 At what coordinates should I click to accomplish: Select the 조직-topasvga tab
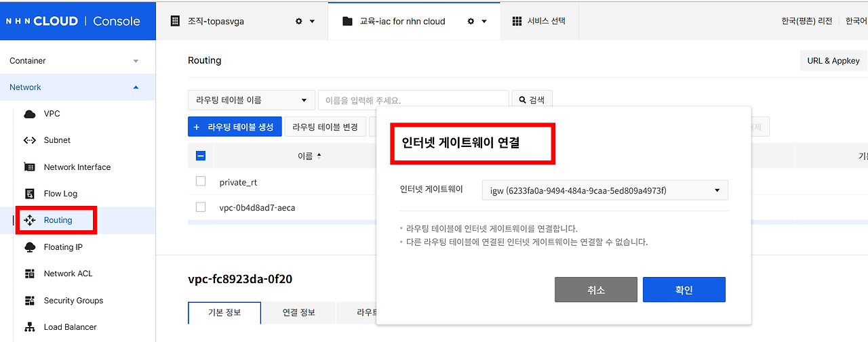241,21
